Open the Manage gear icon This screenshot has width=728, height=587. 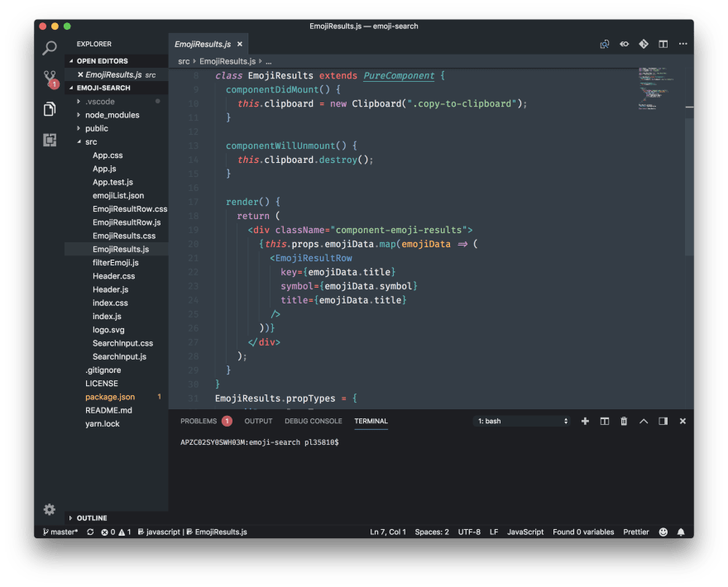click(49, 509)
